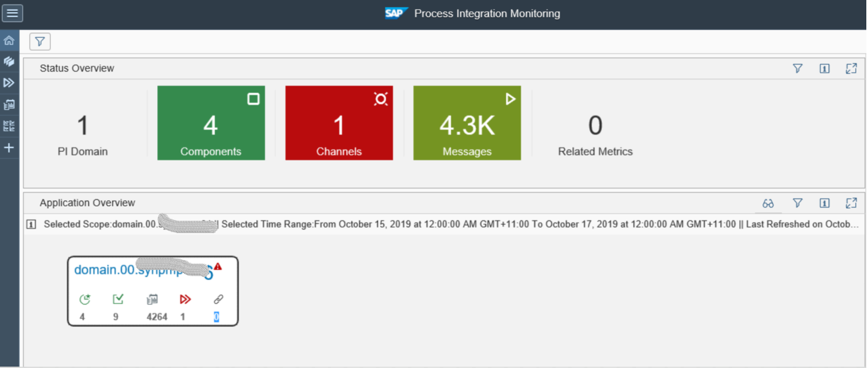Open the messages sidebar icon

(9, 105)
